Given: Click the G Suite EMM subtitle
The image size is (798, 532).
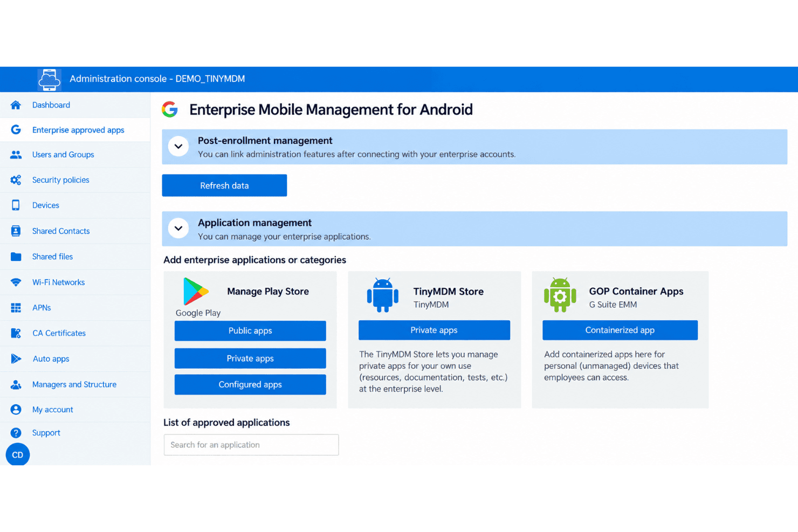Looking at the screenshot, I should pyautogui.click(x=613, y=305).
